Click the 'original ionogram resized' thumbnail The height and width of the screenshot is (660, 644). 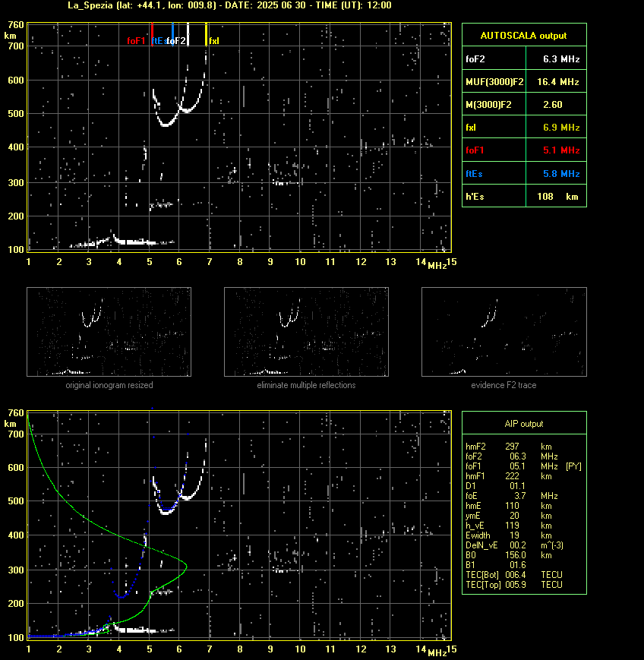click(109, 332)
